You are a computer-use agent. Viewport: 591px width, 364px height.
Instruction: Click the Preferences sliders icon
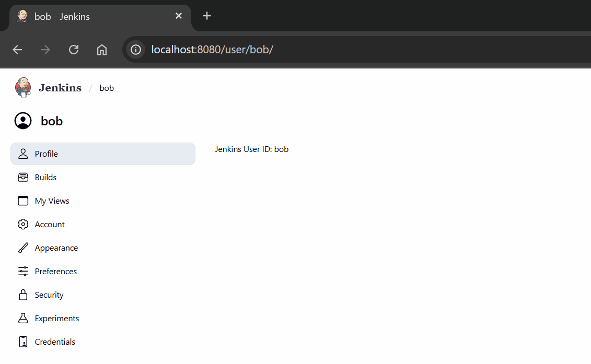pyautogui.click(x=23, y=272)
